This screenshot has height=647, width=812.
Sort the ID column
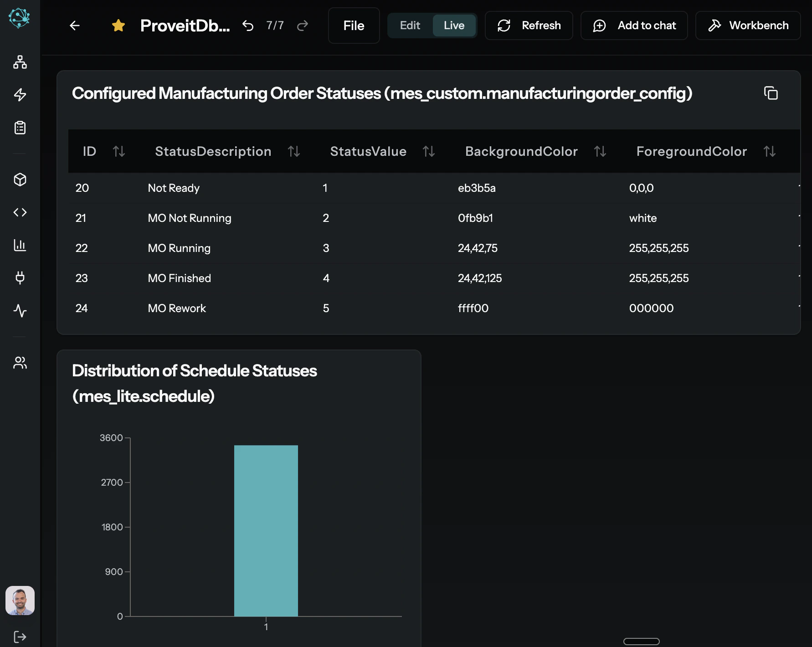click(119, 151)
